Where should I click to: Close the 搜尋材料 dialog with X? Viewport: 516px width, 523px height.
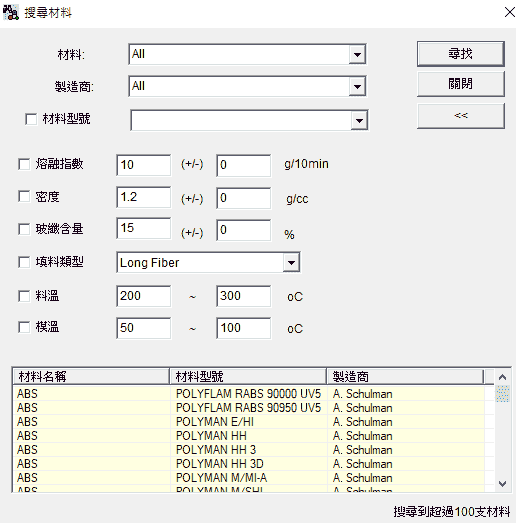pyautogui.click(x=509, y=12)
